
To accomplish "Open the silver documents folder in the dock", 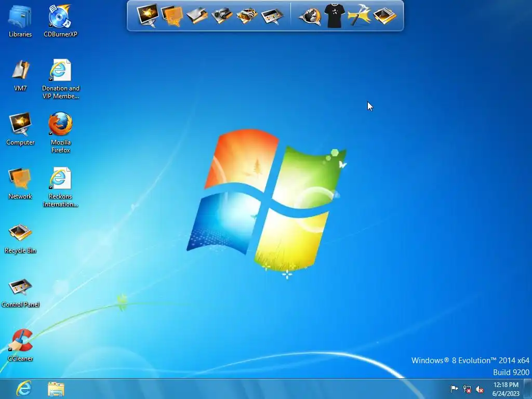I will click(197, 16).
